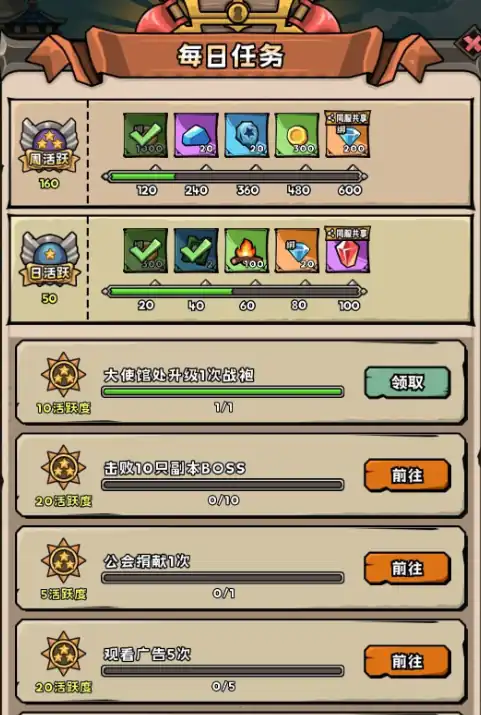Tap the daily activity progress bar
The image size is (481, 715).
pyautogui.click(x=234, y=291)
